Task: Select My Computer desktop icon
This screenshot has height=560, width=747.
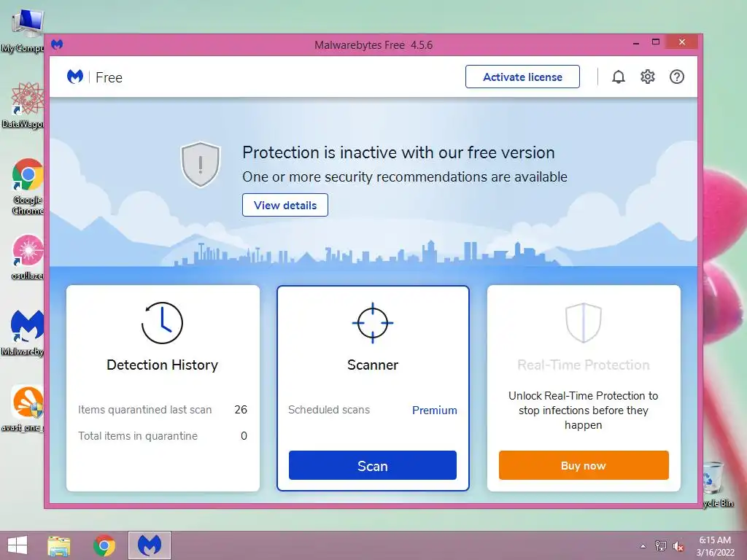Action: click(x=23, y=31)
